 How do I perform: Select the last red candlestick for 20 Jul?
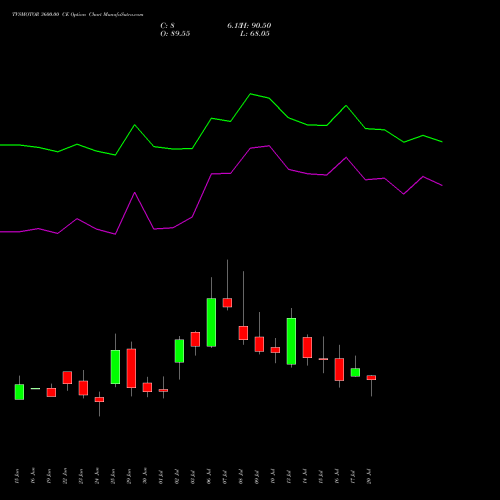coord(371,378)
